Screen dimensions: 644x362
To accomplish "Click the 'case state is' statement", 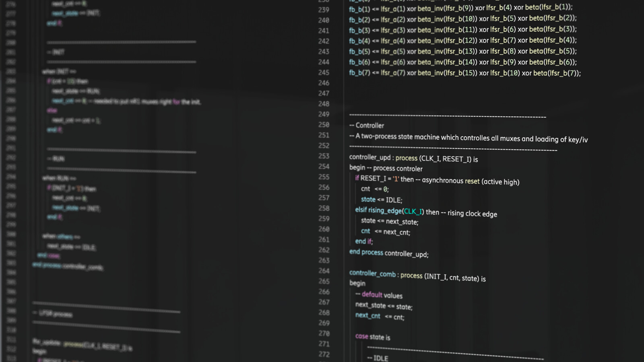I will (372, 337).
